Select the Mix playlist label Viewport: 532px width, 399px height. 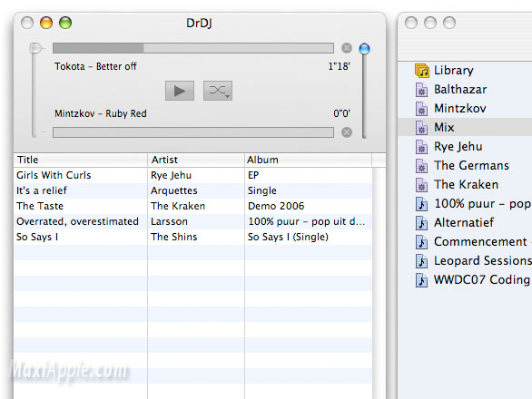tap(444, 127)
